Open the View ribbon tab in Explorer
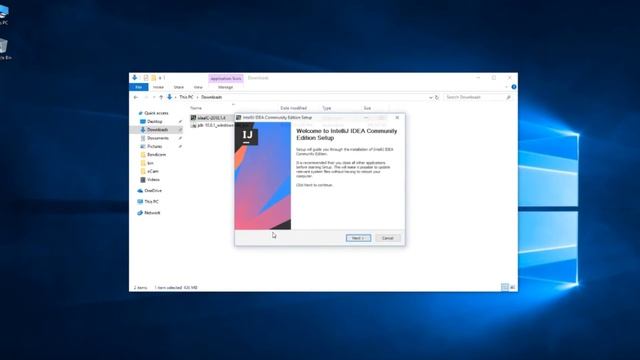Viewport: 640px width, 360px height. tap(198, 87)
